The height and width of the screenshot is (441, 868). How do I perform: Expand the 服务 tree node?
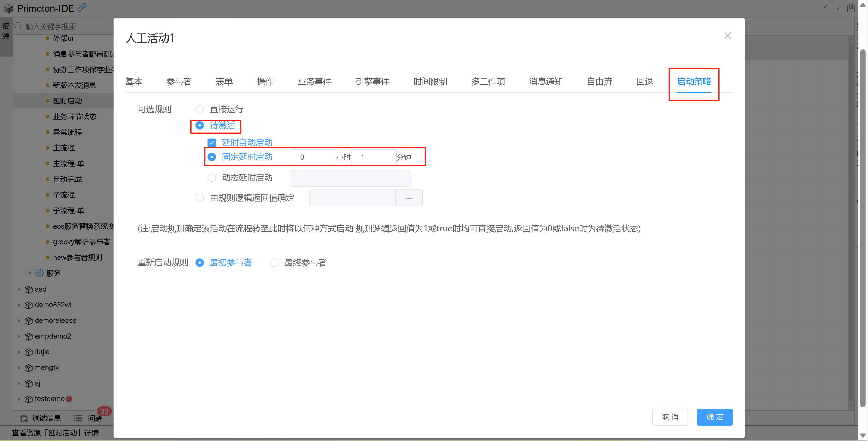pos(30,273)
